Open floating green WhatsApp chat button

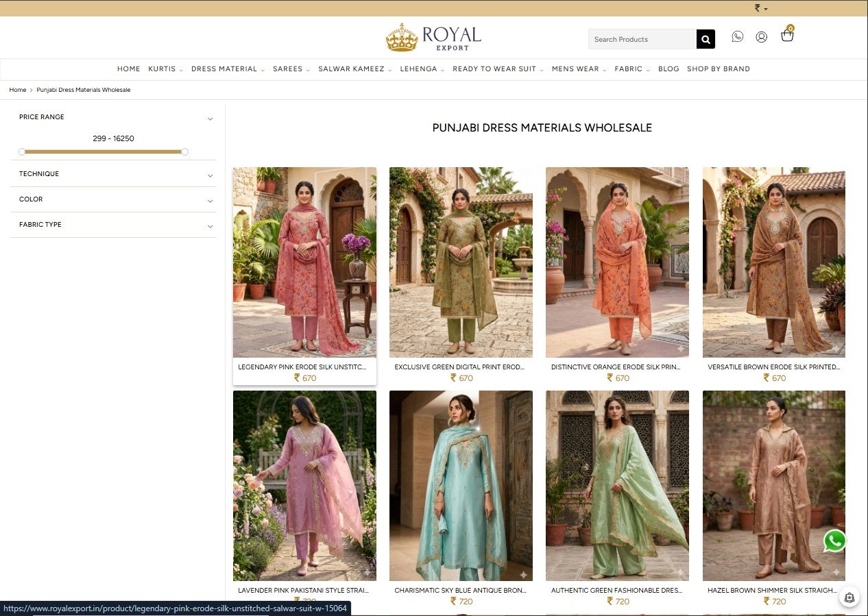pos(834,541)
